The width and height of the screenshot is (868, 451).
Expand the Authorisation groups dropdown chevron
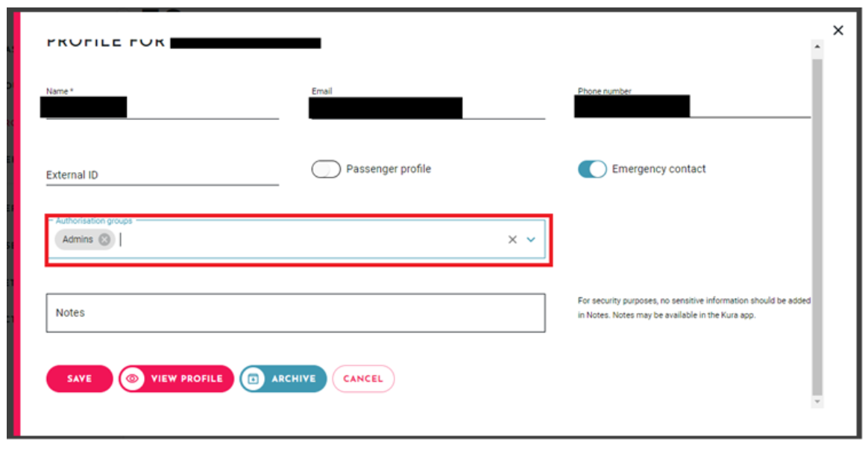tap(531, 239)
